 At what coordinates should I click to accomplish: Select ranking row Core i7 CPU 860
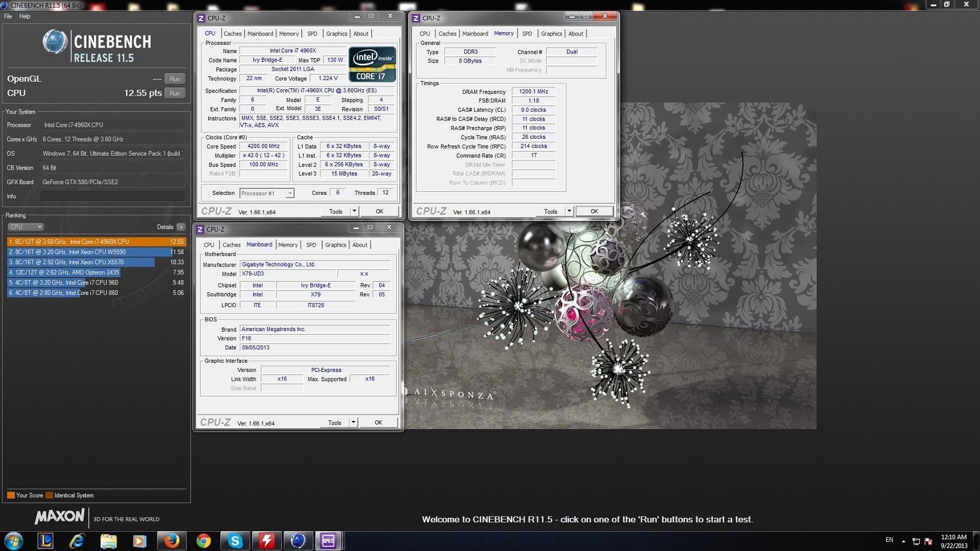(96, 293)
